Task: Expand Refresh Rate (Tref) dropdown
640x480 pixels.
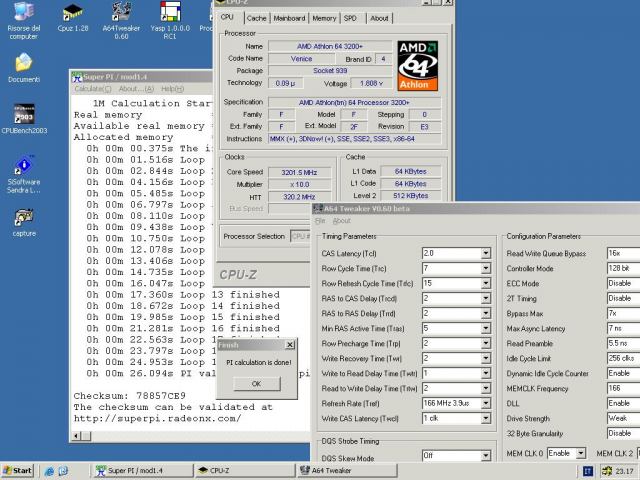Action: [x=486, y=404]
